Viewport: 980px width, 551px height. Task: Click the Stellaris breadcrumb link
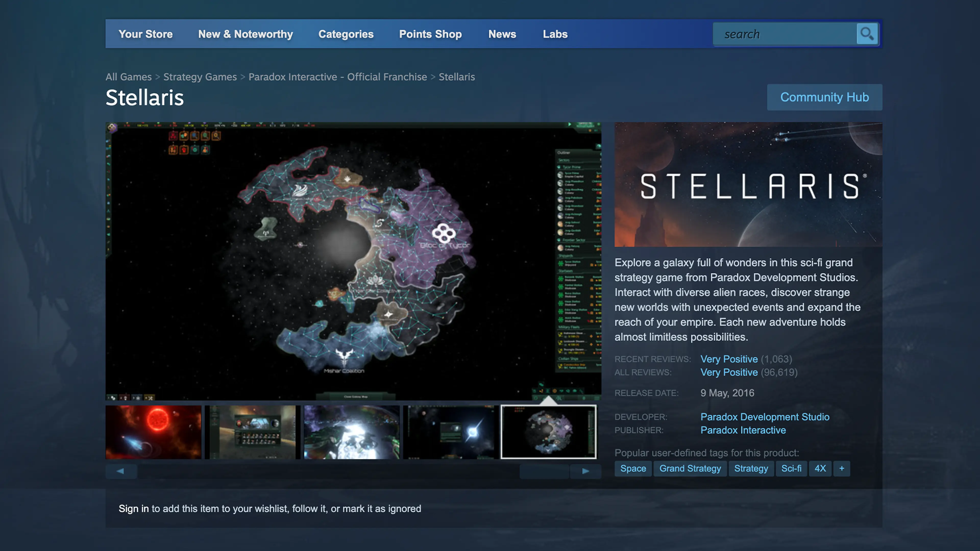(x=457, y=77)
